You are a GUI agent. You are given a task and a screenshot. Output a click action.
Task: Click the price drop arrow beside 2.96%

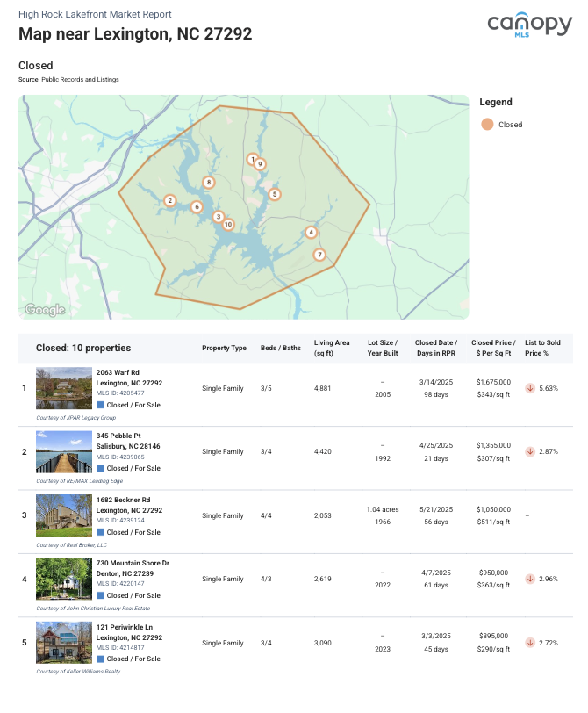pyautogui.click(x=530, y=580)
